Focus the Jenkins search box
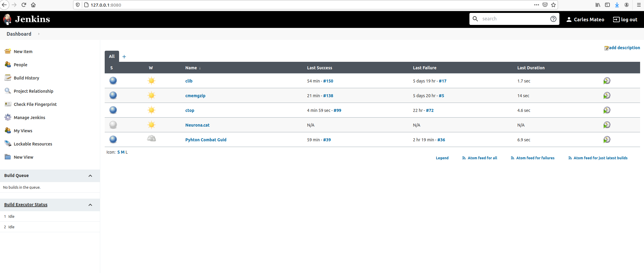The image size is (644, 273). pos(514,19)
